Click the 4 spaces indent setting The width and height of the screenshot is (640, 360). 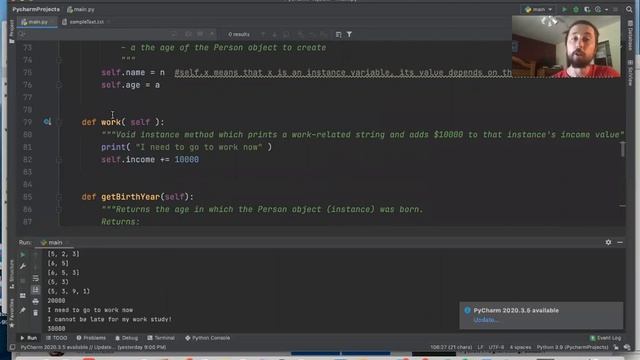pos(520,347)
